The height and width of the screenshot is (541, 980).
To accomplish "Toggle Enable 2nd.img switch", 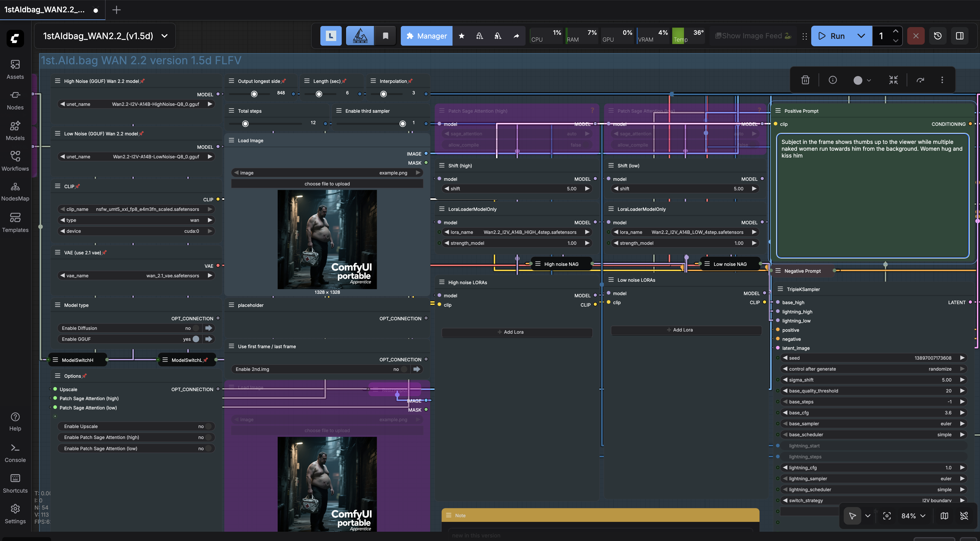I will click(404, 369).
